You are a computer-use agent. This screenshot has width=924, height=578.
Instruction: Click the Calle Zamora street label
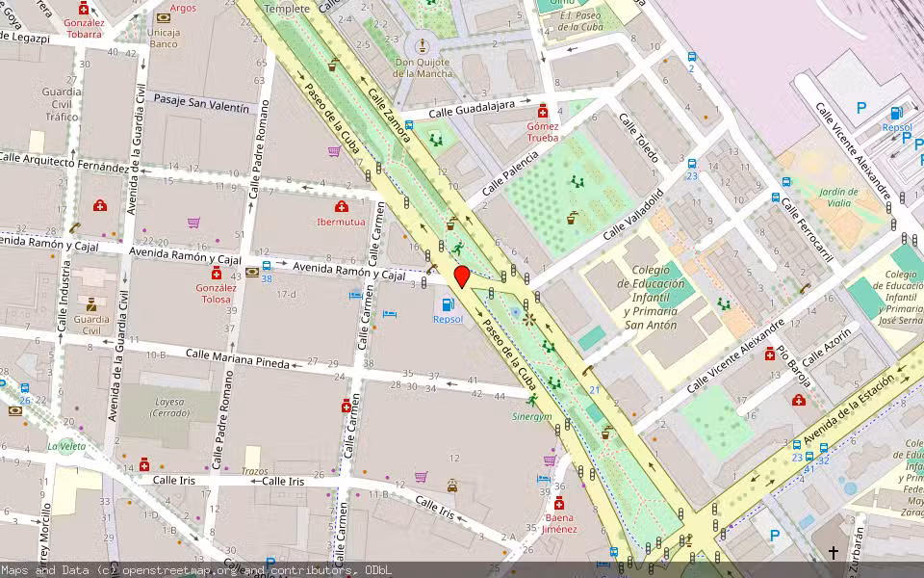(x=389, y=115)
